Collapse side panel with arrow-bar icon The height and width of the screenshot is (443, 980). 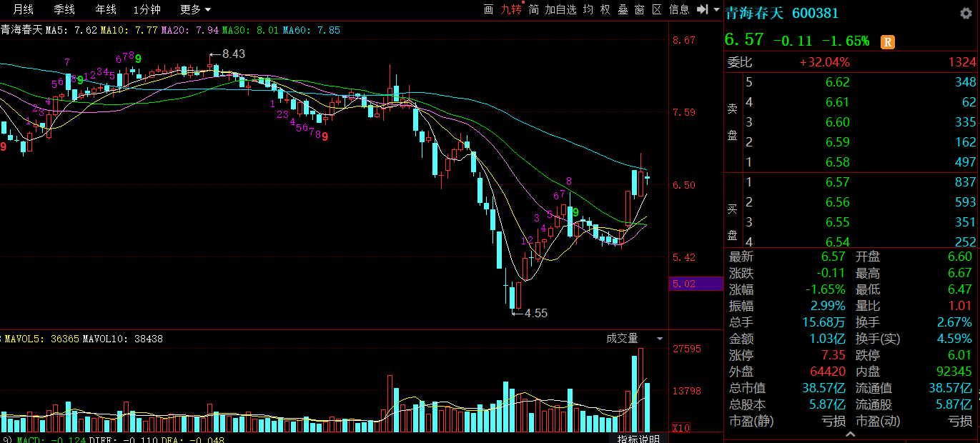point(703,9)
